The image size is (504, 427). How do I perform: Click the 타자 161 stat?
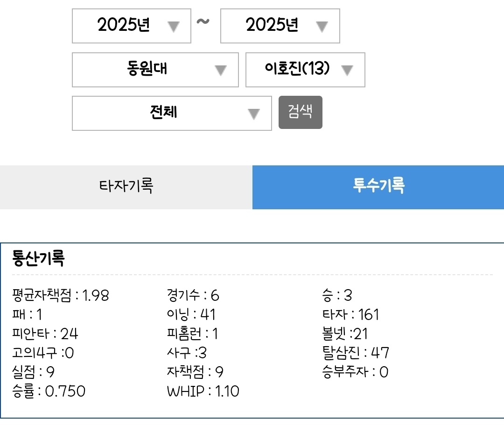click(x=350, y=314)
